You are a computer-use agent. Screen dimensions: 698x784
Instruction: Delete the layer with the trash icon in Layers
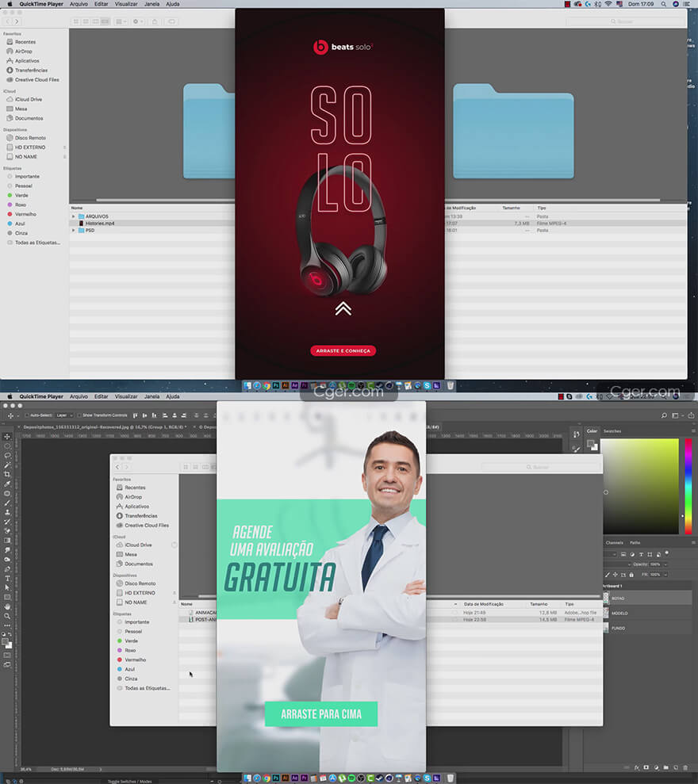[x=685, y=767]
